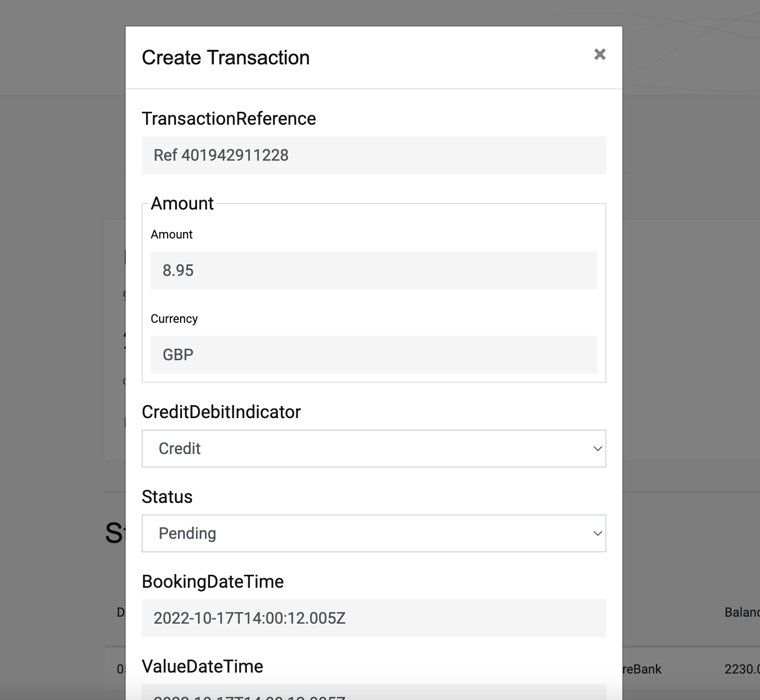This screenshot has width=760, height=700.
Task: Click the Currency label inside Amount group
Action: (174, 318)
